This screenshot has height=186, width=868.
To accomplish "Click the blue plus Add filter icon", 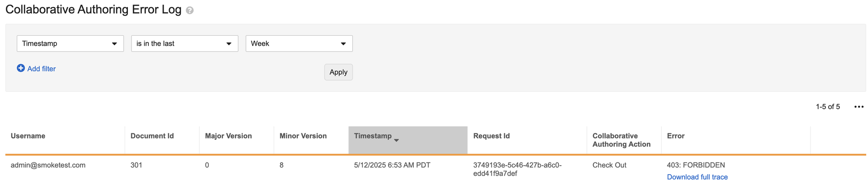I will click(x=21, y=68).
